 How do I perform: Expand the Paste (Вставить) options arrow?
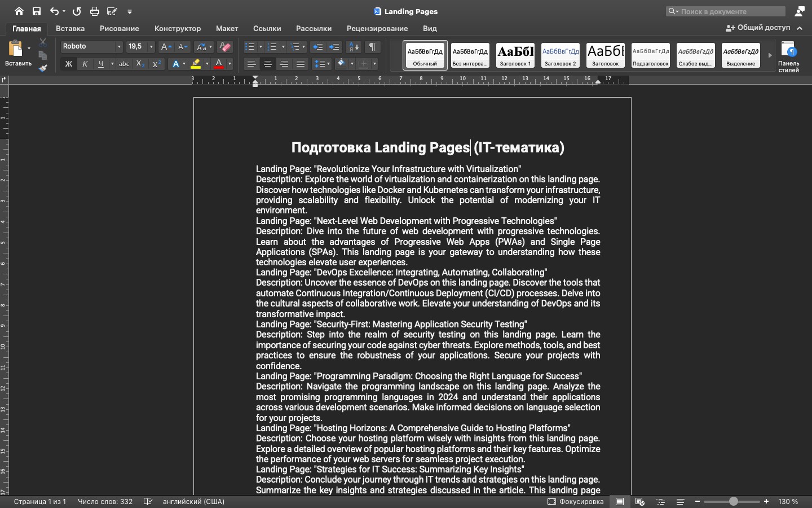pos(29,49)
